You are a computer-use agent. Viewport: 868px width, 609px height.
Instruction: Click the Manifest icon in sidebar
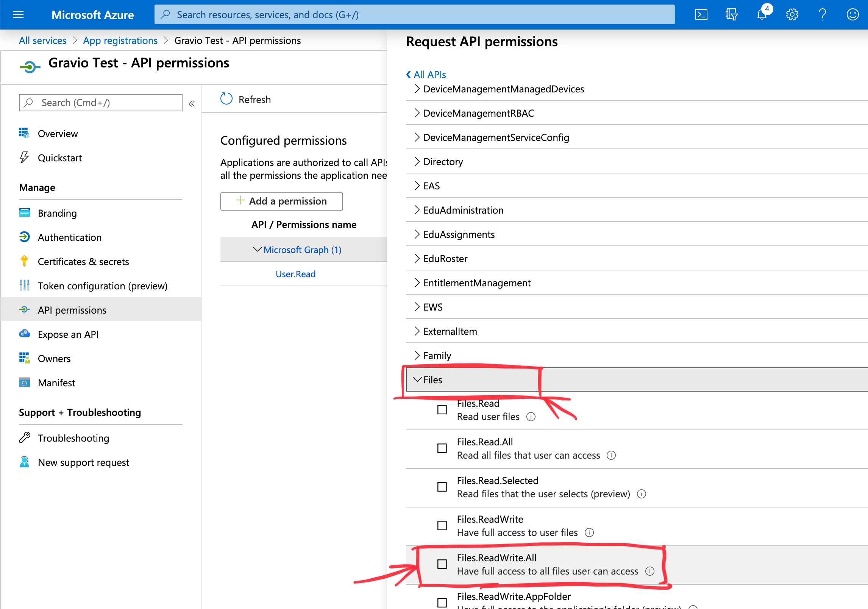coord(25,382)
